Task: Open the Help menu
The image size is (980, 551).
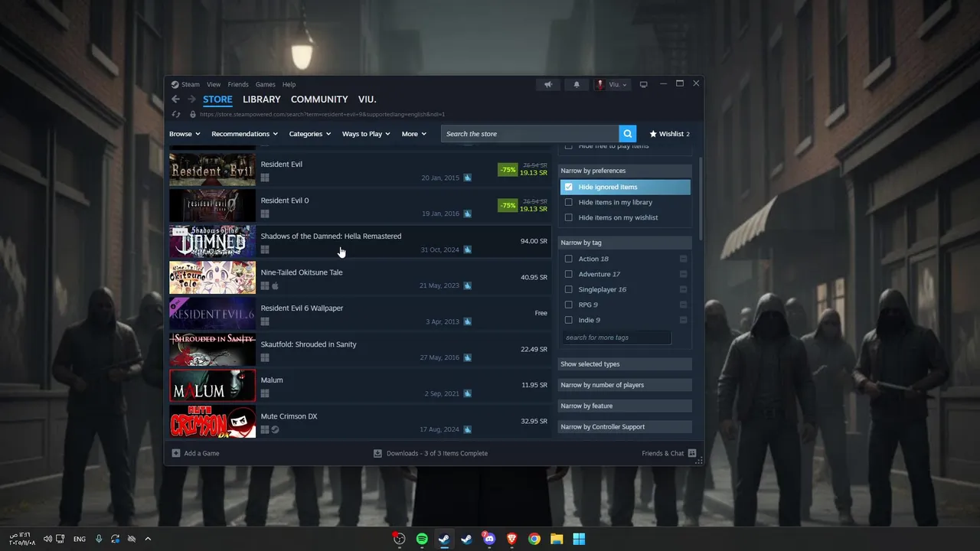Action: pos(289,84)
